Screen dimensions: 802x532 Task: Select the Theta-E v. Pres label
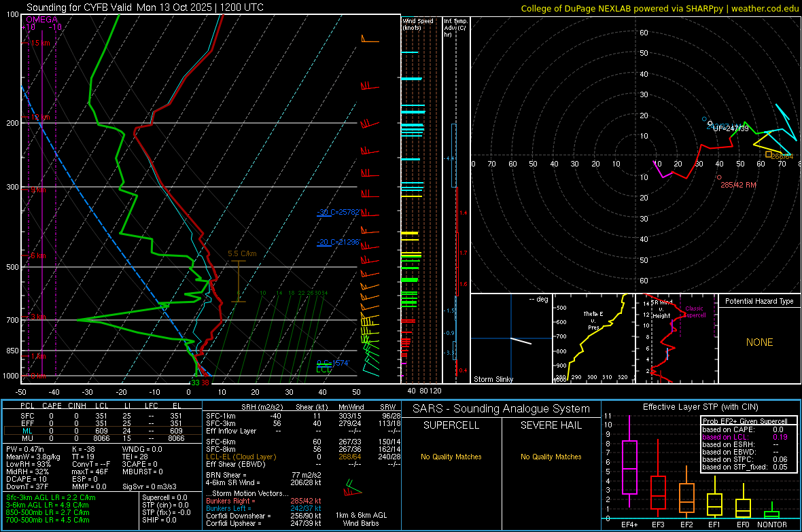coord(593,320)
